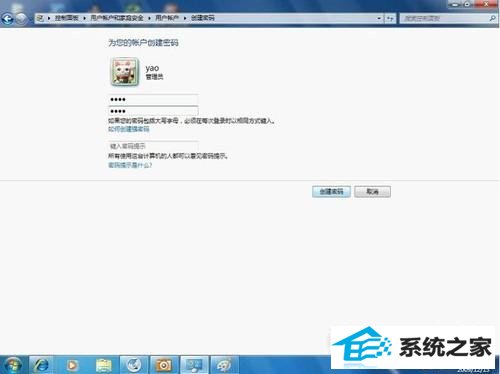The height and width of the screenshot is (374, 500).
Task: Refresh the address bar location
Action: [390, 19]
